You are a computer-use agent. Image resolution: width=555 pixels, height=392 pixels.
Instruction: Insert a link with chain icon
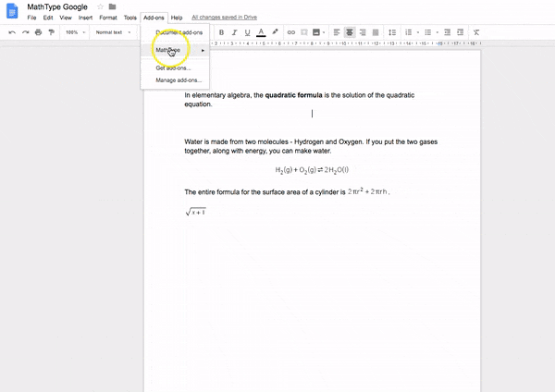pos(291,32)
